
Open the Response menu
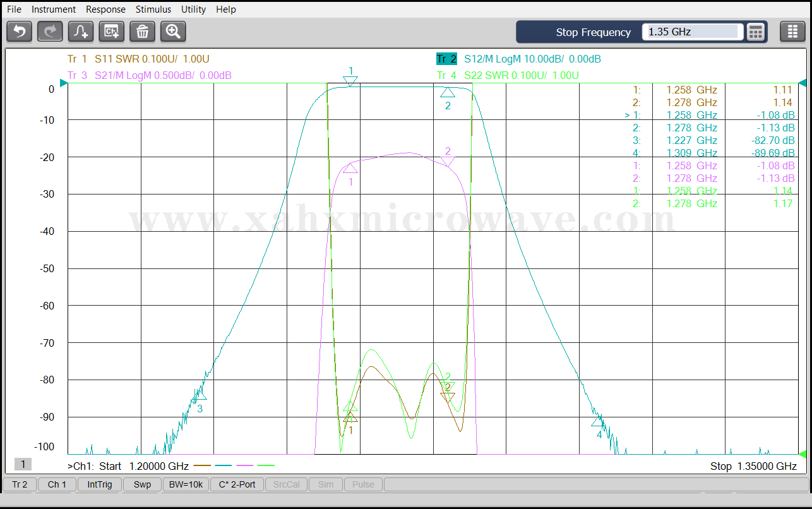coord(105,9)
